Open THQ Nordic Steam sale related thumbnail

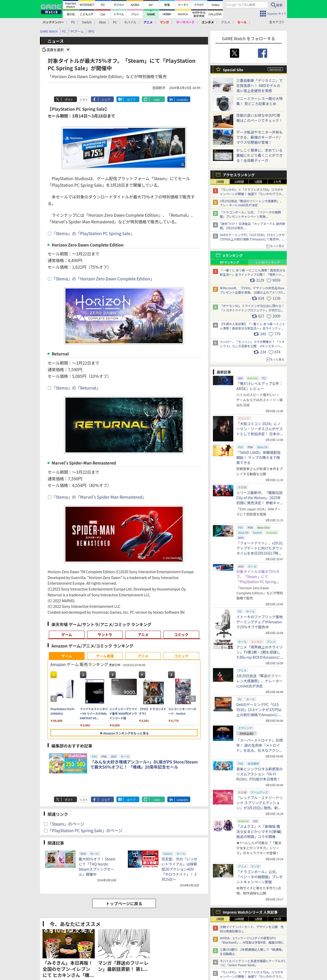[x=60, y=859]
